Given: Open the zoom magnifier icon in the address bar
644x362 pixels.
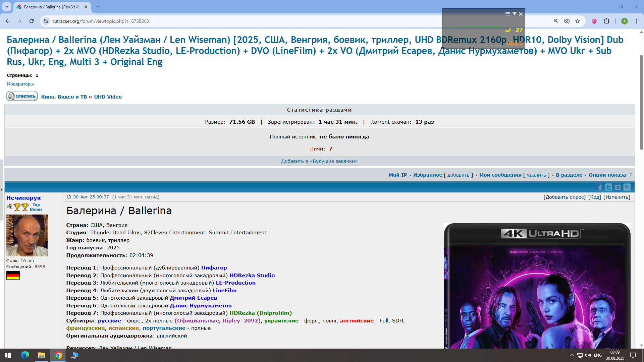Looking at the screenshot, I should click(x=556, y=21).
